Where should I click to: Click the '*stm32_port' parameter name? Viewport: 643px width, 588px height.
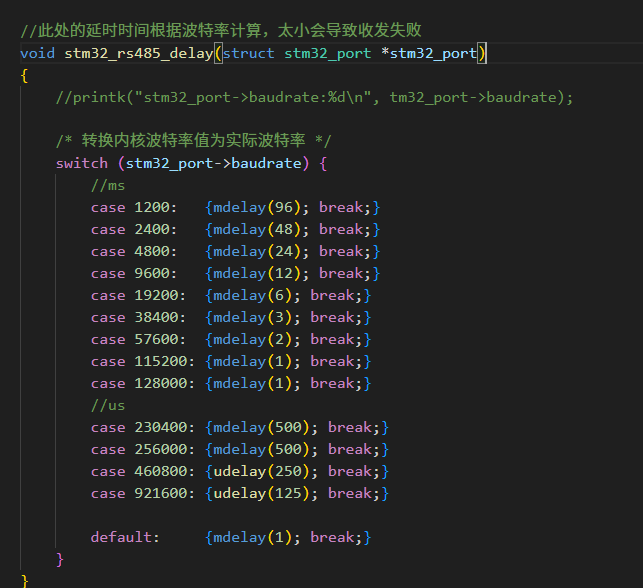click(x=429, y=53)
